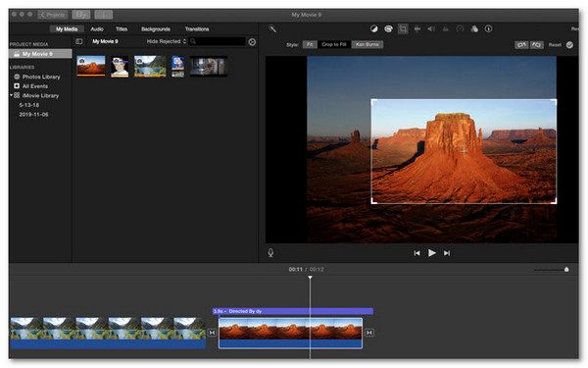Click the playhead marker on timeline
588x368 pixels.
pyautogui.click(x=310, y=278)
